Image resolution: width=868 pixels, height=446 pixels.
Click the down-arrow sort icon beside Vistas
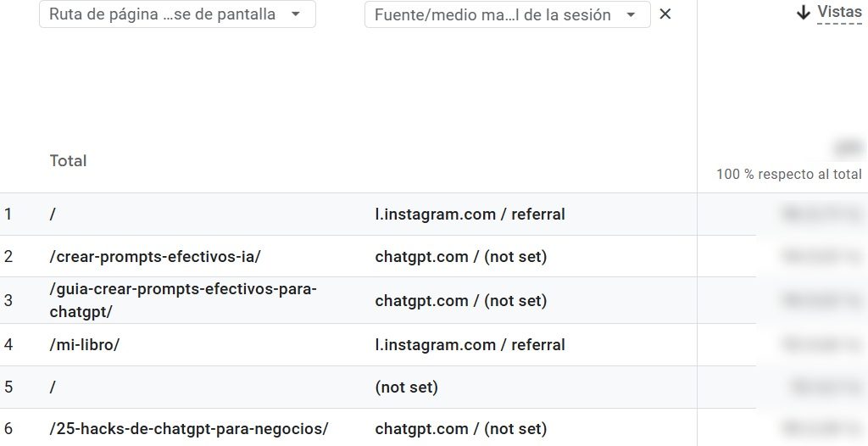click(804, 13)
